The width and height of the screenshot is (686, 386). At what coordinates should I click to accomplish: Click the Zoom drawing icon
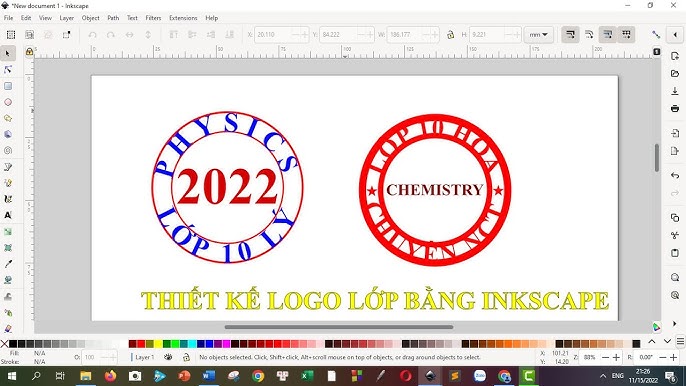click(675, 295)
